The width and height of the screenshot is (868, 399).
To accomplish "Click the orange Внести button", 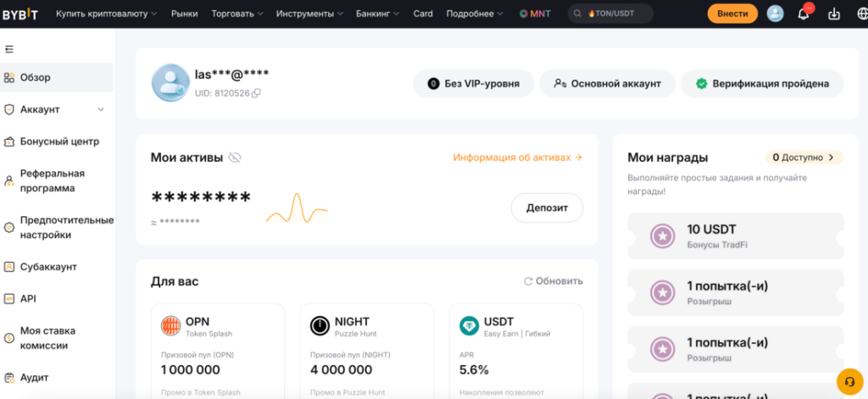I will [x=732, y=14].
